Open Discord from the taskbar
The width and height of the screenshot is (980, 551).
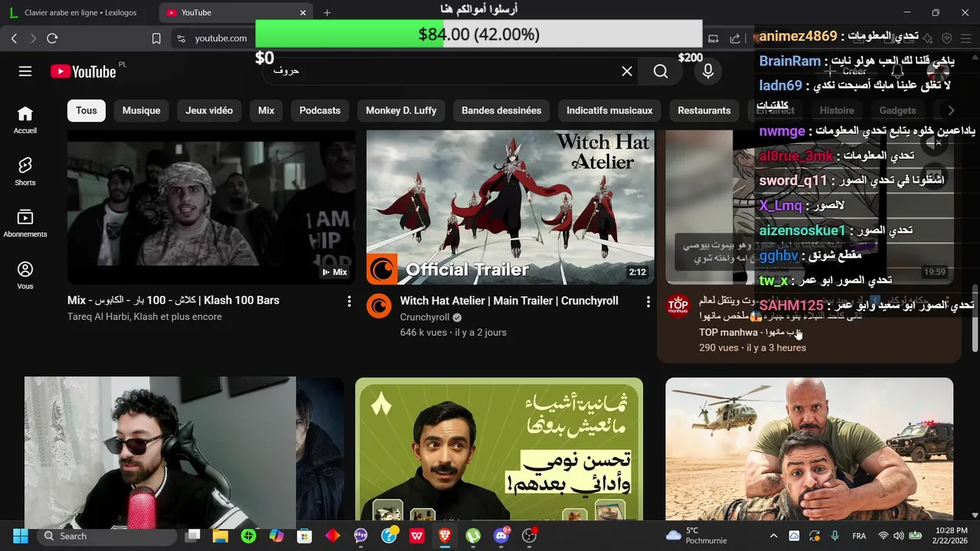click(501, 536)
